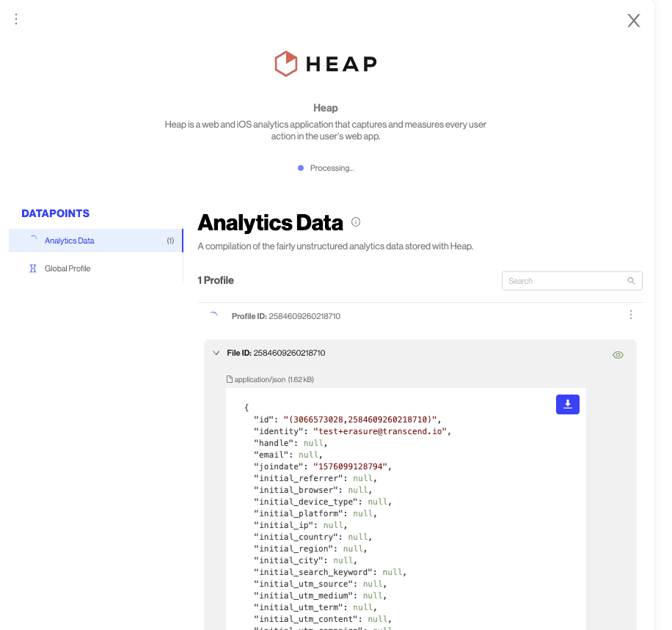Open the profile row options menu

click(x=631, y=315)
